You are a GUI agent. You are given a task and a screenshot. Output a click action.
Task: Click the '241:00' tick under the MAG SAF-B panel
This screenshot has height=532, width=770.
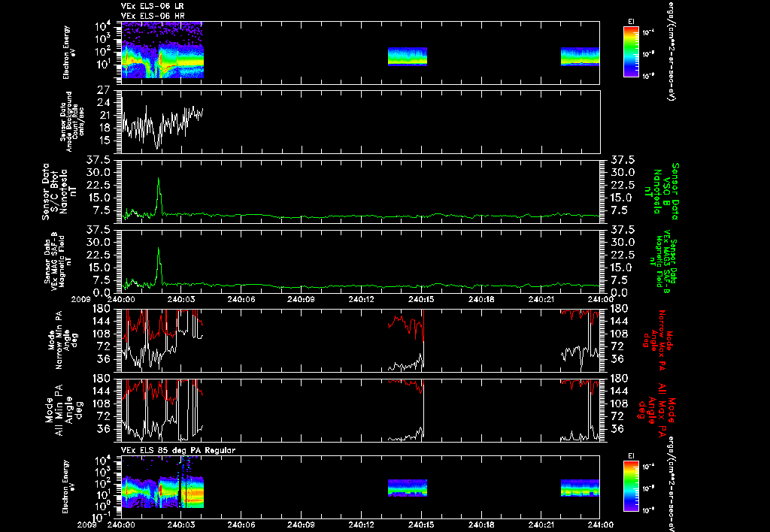click(x=600, y=299)
